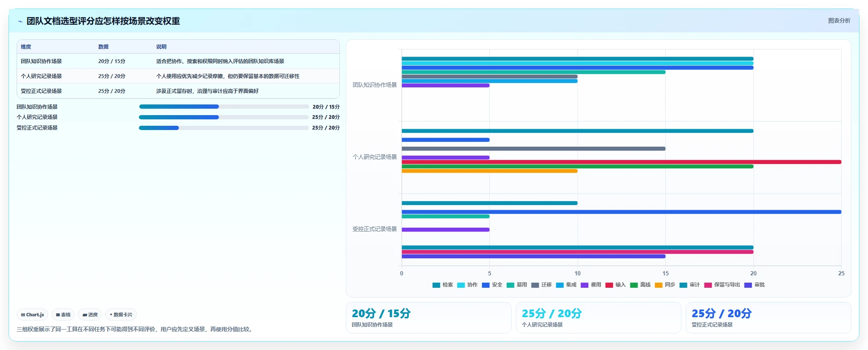The image size is (868, 350).
Task: Click the 20分 / 15分 value beside the progress bar
Action: (x=326, y=107)
